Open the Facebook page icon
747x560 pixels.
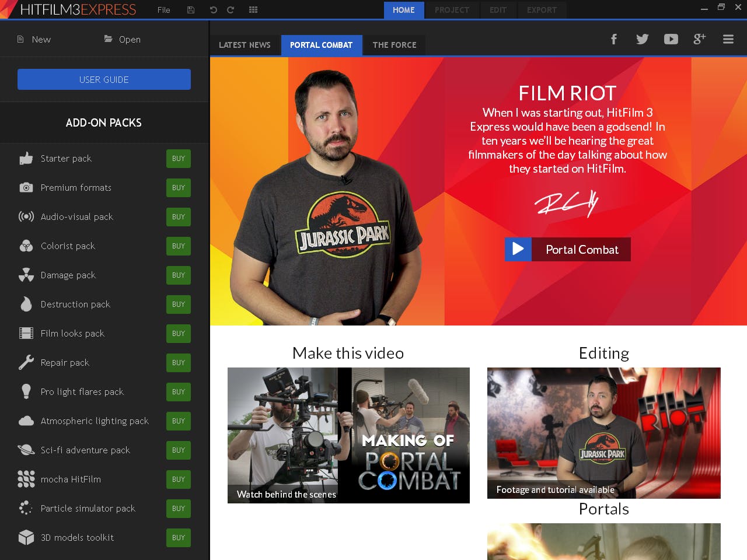pyautogui.click(x=614, y=39)
